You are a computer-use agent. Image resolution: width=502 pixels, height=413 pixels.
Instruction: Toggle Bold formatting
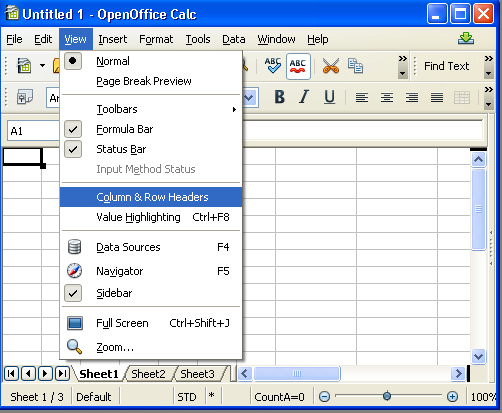(280, 97)
